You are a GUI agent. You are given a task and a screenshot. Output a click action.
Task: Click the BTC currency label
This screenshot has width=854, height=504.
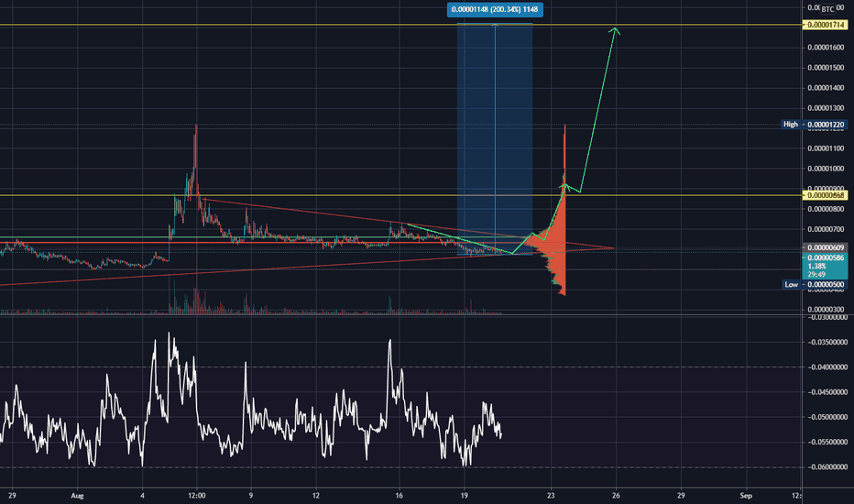click(827, 9)
